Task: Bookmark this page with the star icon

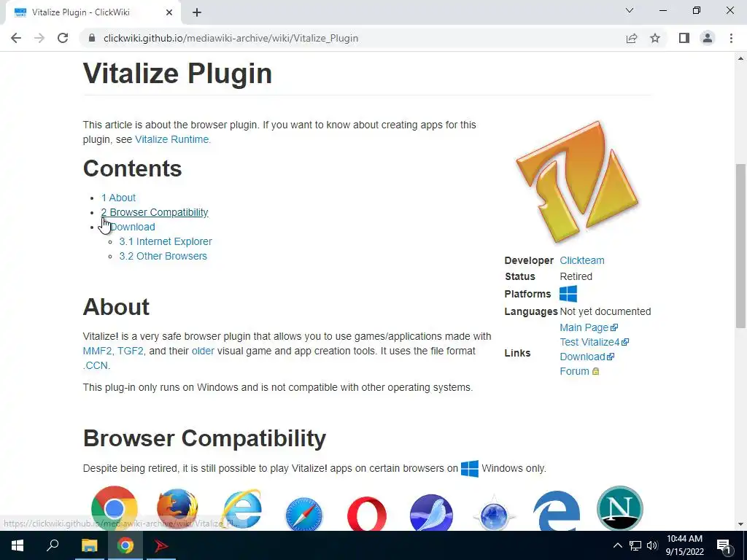Action: [x=655, y=38]
